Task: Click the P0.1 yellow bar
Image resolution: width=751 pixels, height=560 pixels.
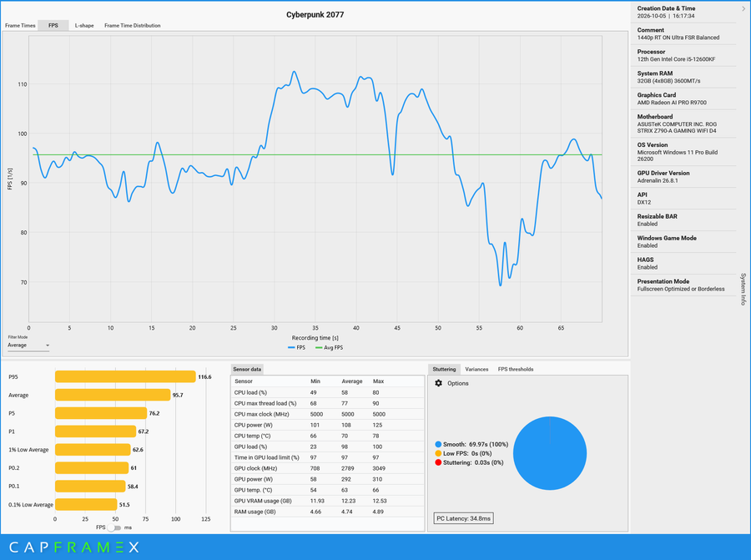Action: 90,486
